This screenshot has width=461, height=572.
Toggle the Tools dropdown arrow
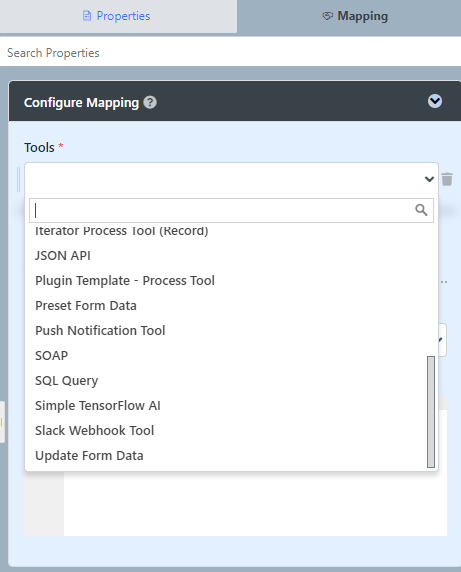click(429, 179)
